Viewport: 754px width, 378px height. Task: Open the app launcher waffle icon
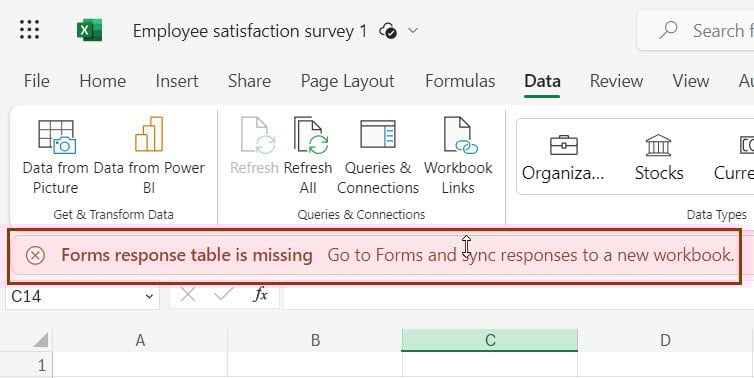coord(29,30)
